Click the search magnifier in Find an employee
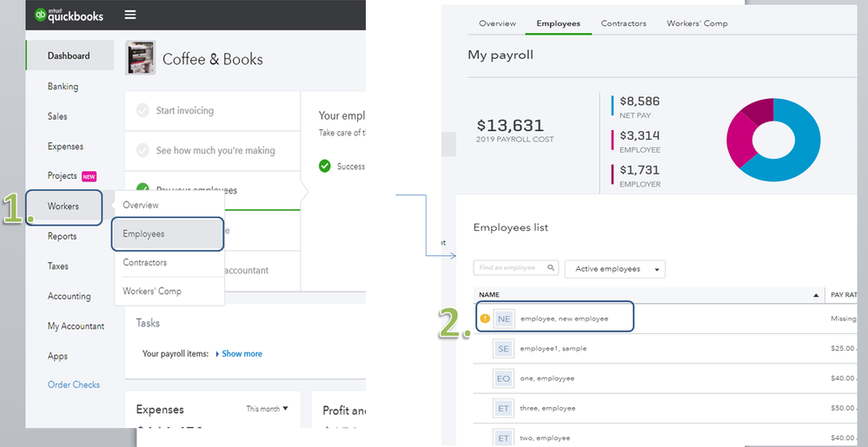Viewport: 868px width, 447px height. point(552,268)
